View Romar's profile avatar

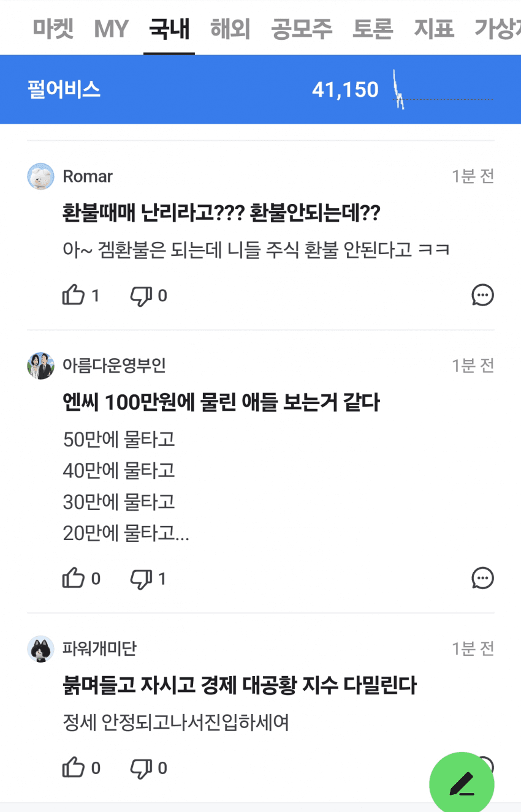41,176
